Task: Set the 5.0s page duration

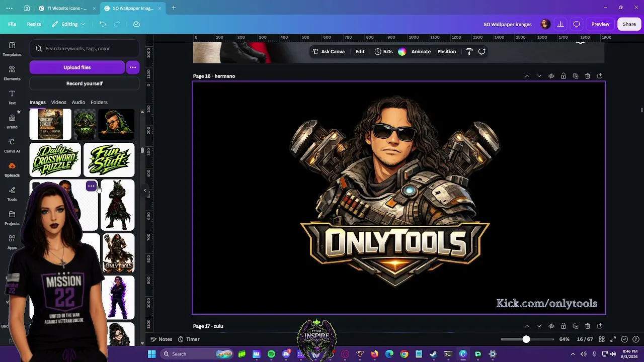Action: (x=383, y=51)
